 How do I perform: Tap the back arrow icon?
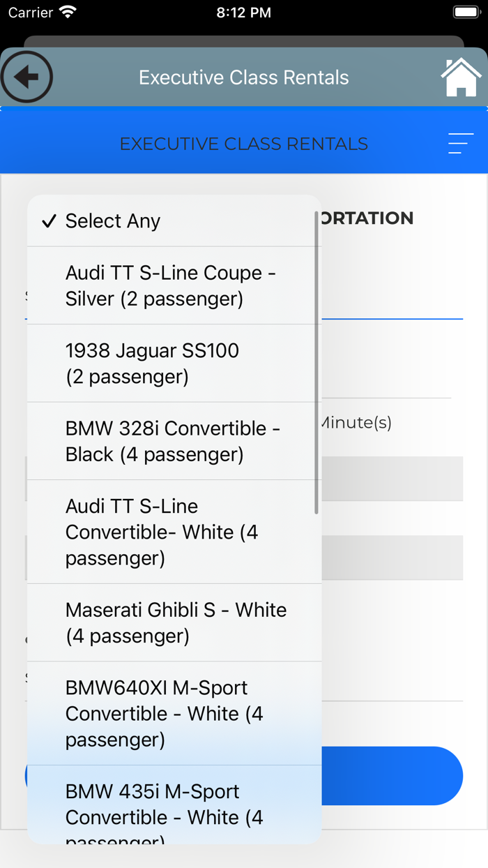26,77
